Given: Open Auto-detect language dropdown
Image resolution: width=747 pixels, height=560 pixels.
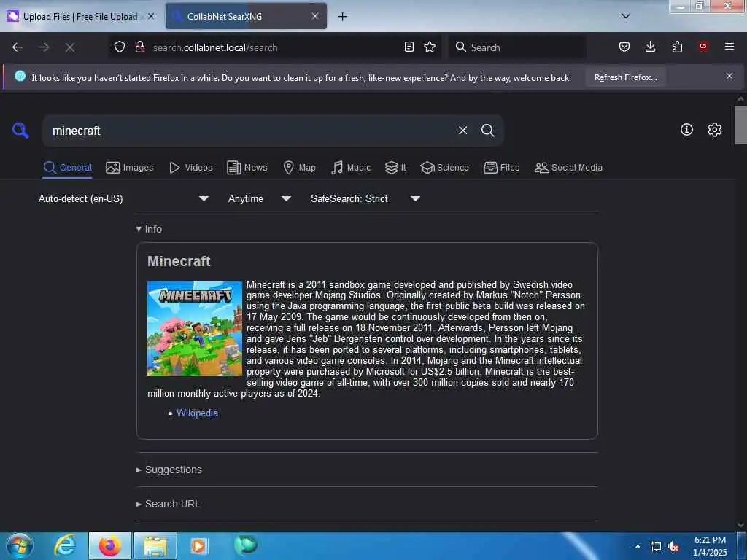Looking at the screenshot, I should point(123,198).
